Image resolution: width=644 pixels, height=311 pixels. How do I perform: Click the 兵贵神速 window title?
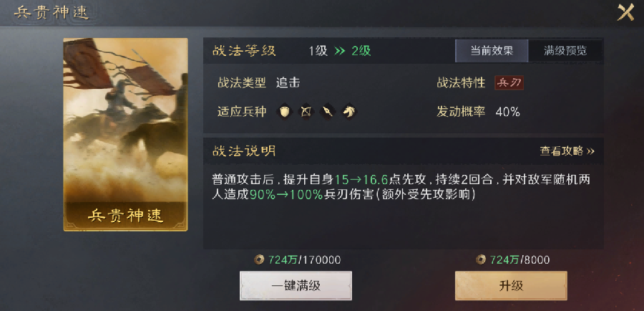coord(52,13)
